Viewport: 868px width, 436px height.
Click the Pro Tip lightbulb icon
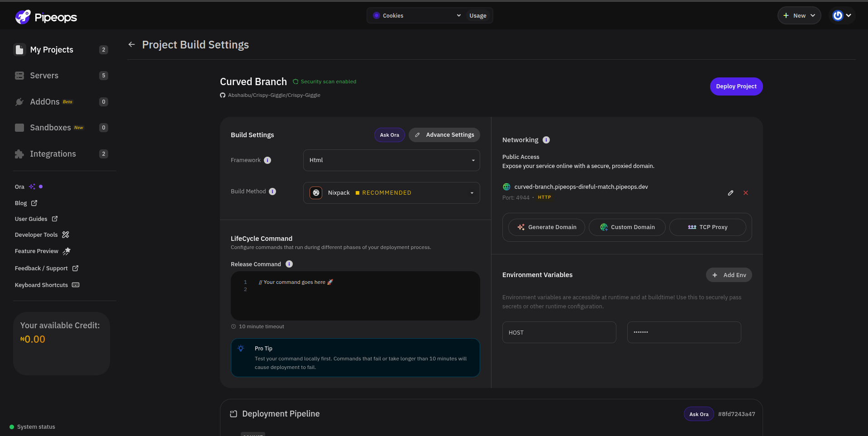coord(241,349)
